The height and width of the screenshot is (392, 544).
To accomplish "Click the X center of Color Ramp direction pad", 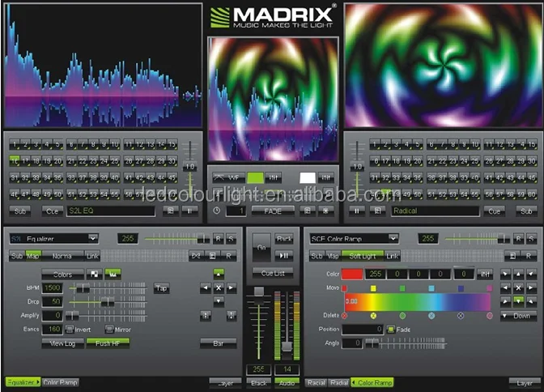I will tap(518, 288).
